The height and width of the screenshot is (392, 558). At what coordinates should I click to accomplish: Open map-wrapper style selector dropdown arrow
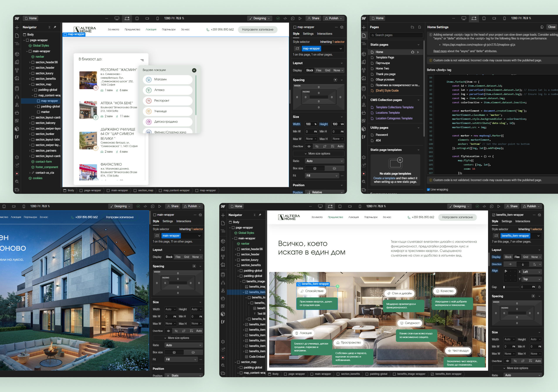tap(341, 49)
